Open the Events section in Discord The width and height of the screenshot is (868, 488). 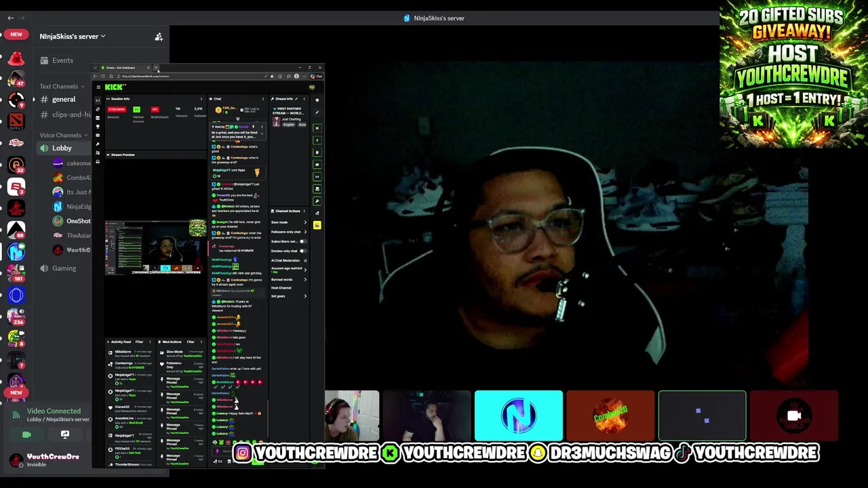coord(57,60)
